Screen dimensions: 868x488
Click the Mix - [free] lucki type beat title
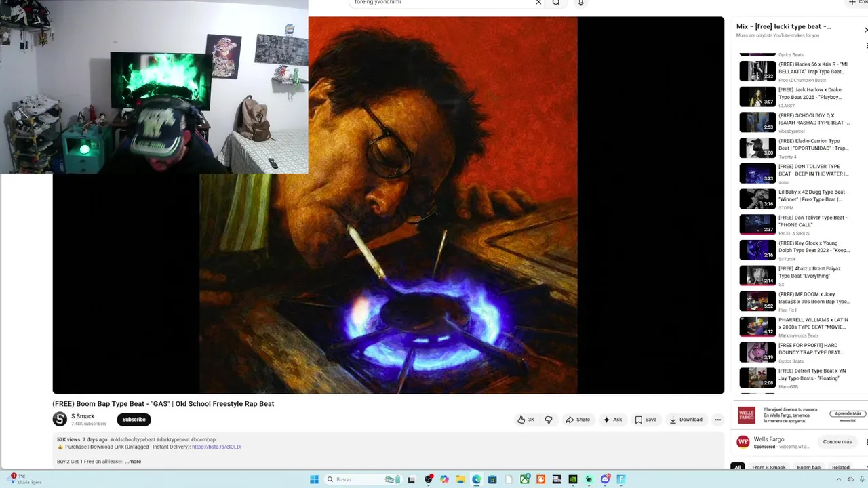click(x=783, y=26)
